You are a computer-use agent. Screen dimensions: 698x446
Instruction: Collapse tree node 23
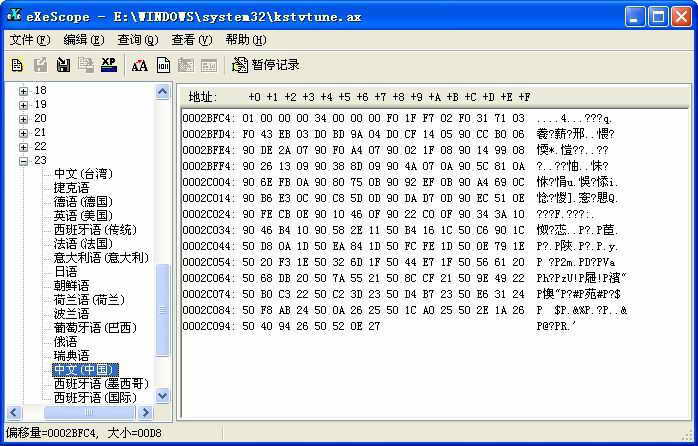coord(24,161)
